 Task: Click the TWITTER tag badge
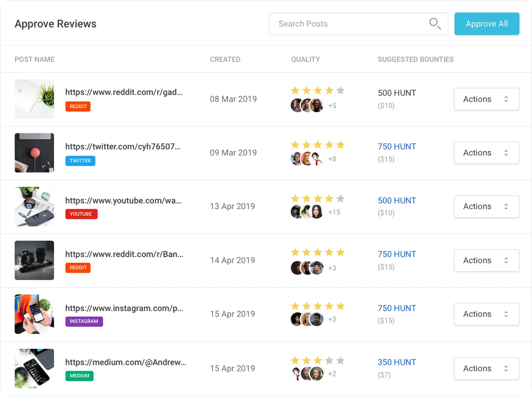click(x=80, y=161)
